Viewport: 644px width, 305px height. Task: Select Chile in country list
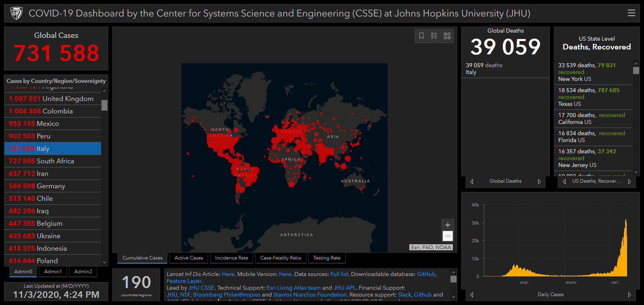click(53, 198)
